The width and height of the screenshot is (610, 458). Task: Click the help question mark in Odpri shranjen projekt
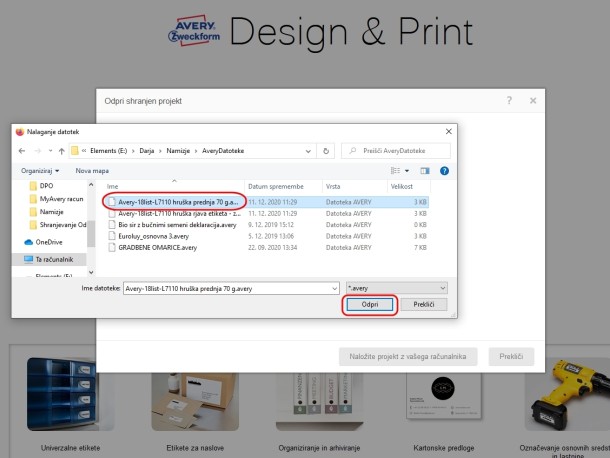(509, 101)
